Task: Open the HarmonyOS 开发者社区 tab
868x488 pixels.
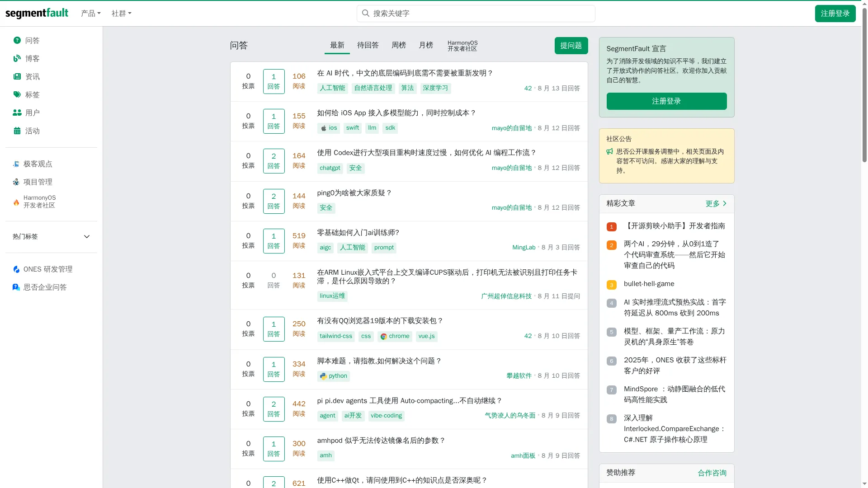Action: click(x=462, y=46)
